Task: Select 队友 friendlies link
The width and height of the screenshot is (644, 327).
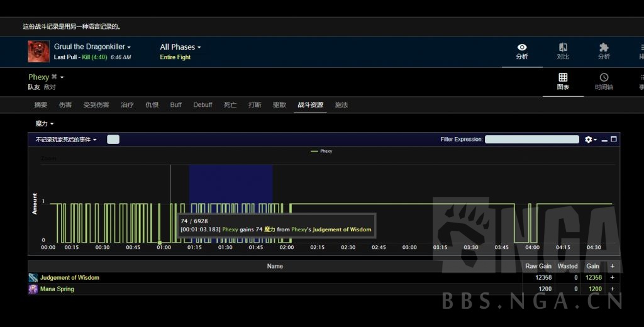Action: (x=34, y=87)
